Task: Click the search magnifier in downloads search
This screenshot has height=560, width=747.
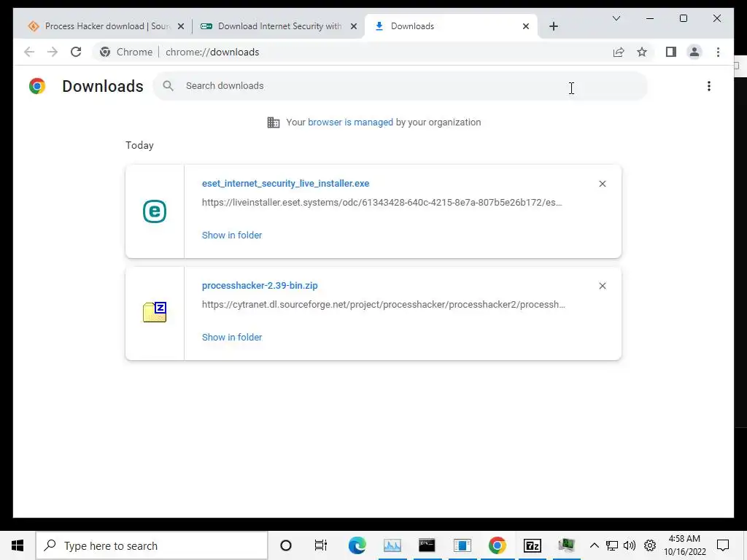Action: pos(168,86)
